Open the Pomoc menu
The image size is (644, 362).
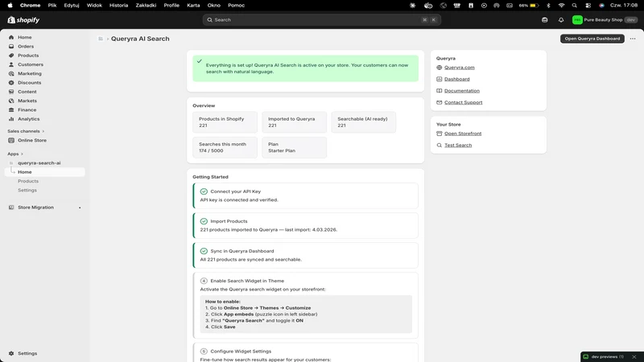pyautogui.click(x=236, y=6)
